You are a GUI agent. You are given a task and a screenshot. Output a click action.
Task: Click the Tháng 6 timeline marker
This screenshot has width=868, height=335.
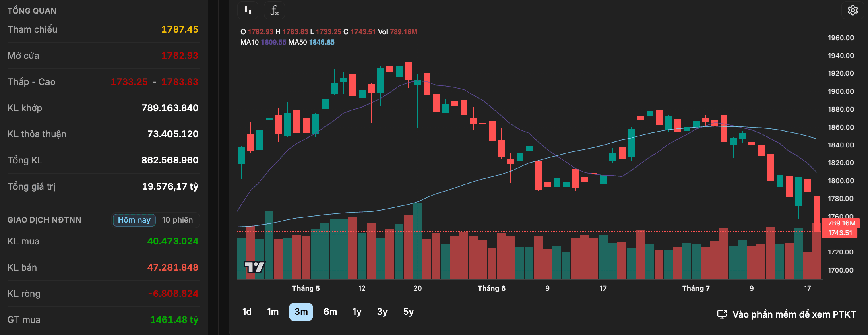click(x=492, y=288)
